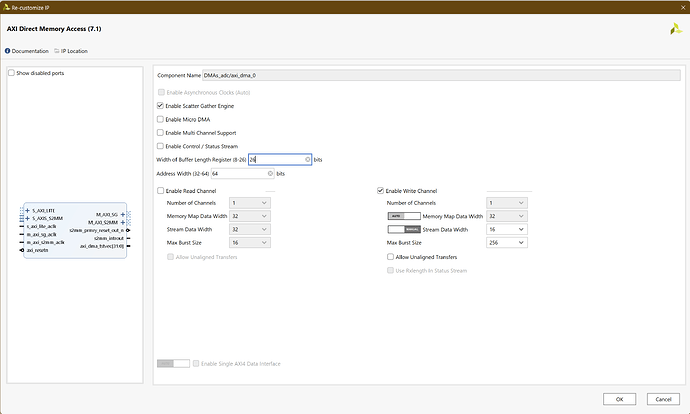This screenshot has width=690, height=414.
Task: Open read channel Number of Channels dropdown
Action: click(x=250, y=203)
